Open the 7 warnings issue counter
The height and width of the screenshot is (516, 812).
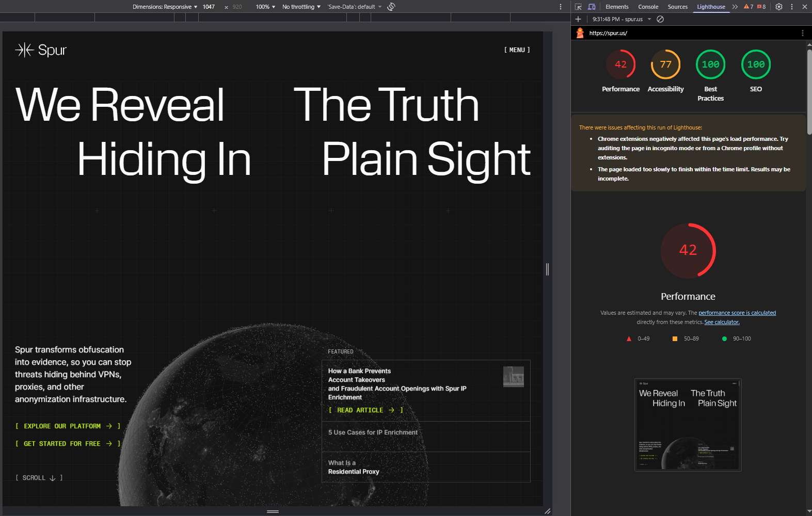749,7
